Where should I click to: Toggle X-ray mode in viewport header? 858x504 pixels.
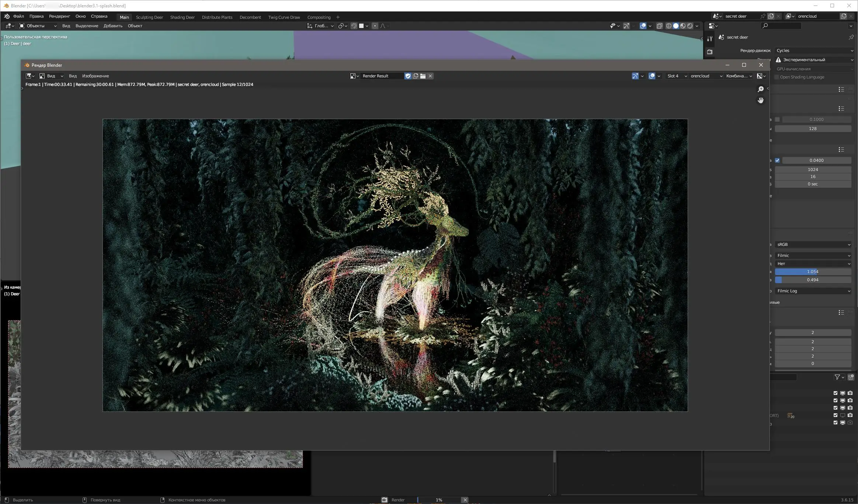(660, 26)
